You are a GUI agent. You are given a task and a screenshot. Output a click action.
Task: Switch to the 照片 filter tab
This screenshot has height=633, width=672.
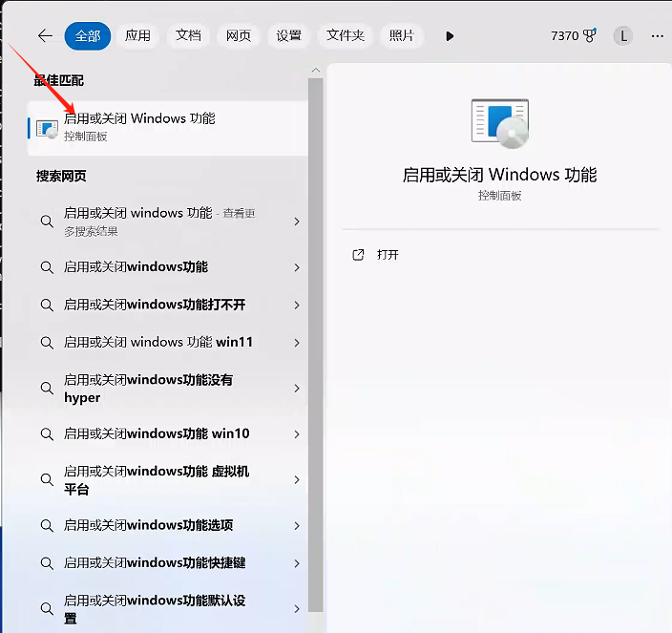[x=402, y=35]
